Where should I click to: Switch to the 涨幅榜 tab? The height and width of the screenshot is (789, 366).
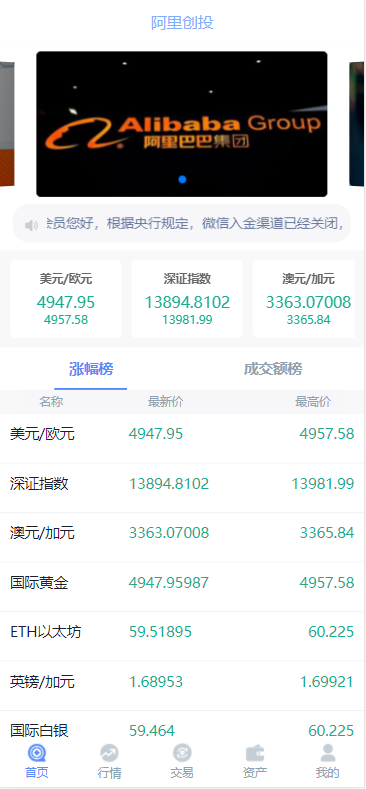pos(91,369)
